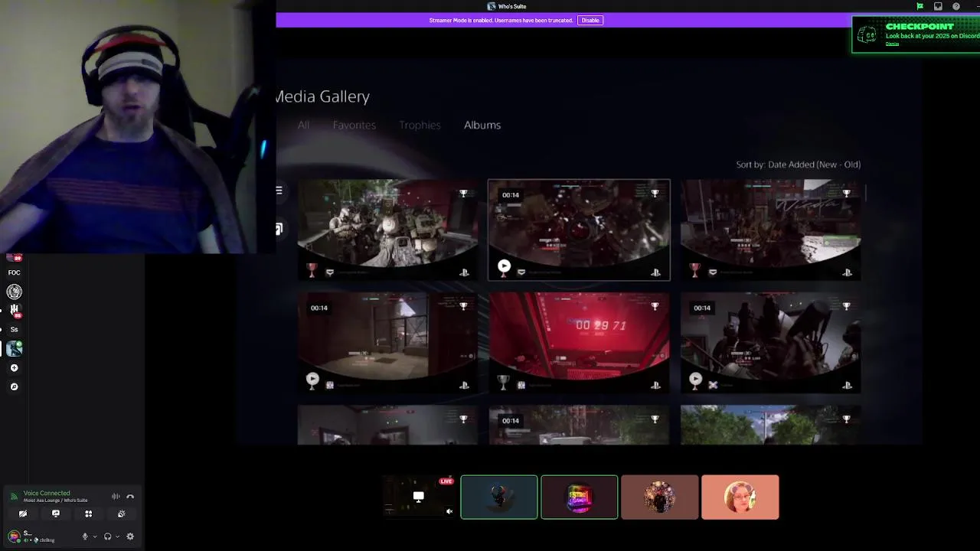The height and width of the screenshot is (551, 980).
Task: Click Who's Suite window title
Action: tap(512, 6)
